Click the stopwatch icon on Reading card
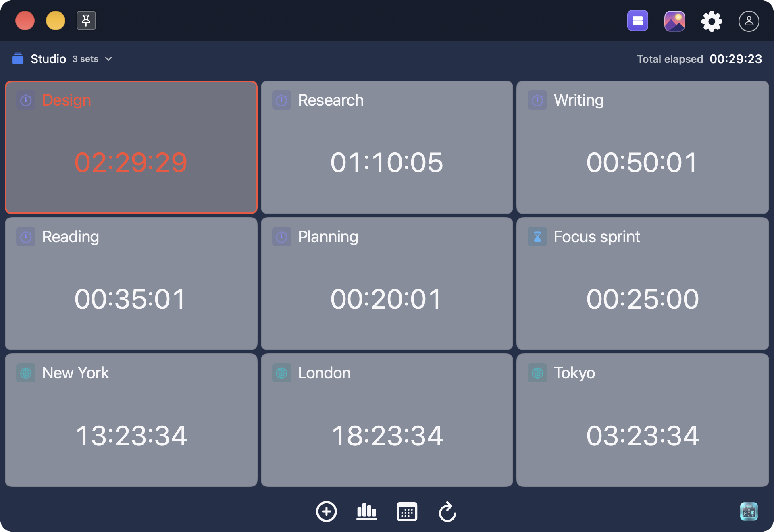774x532 pixels. tap(26, 237)
